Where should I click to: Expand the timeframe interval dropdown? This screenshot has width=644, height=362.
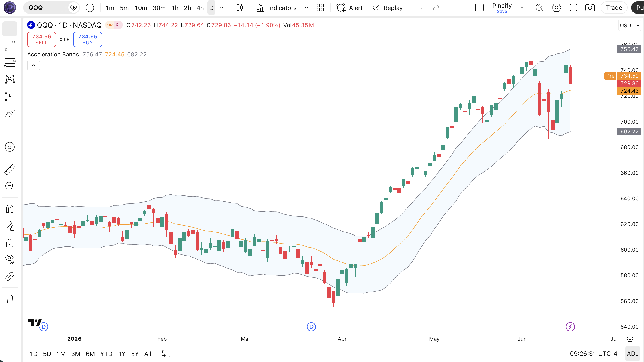[x=221, y=8]
